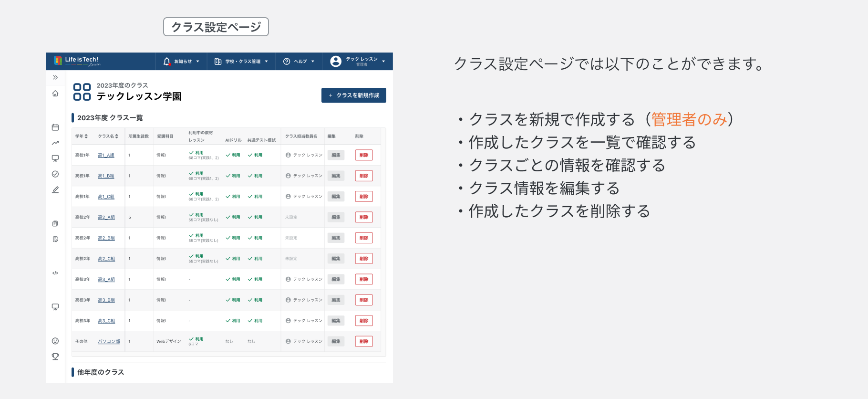
Task: Sort the table by クラス名 column
Action: 108,136
